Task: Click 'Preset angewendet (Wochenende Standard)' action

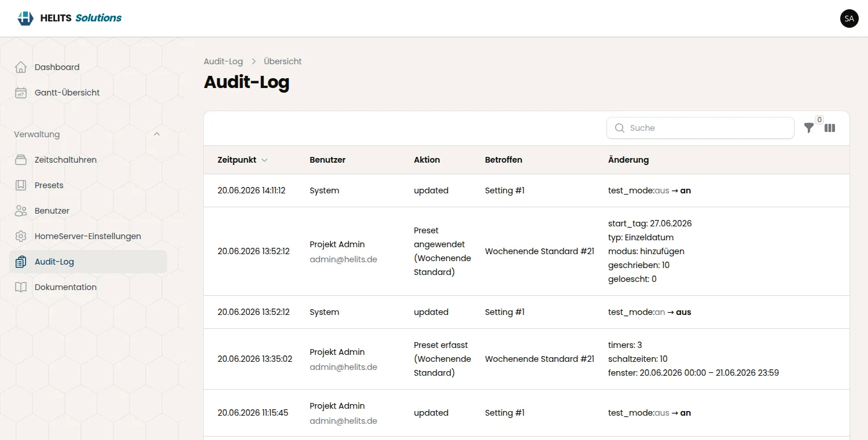Action: click(x=443, y=251)
